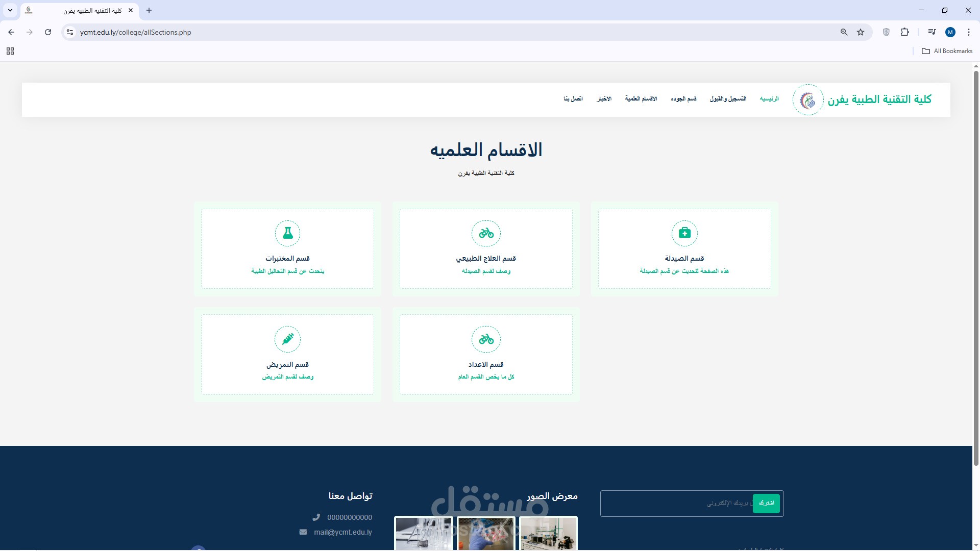The image size is (980, 551).
Task: Open the All Bookmarks folder
Action: tap(947, 51)
